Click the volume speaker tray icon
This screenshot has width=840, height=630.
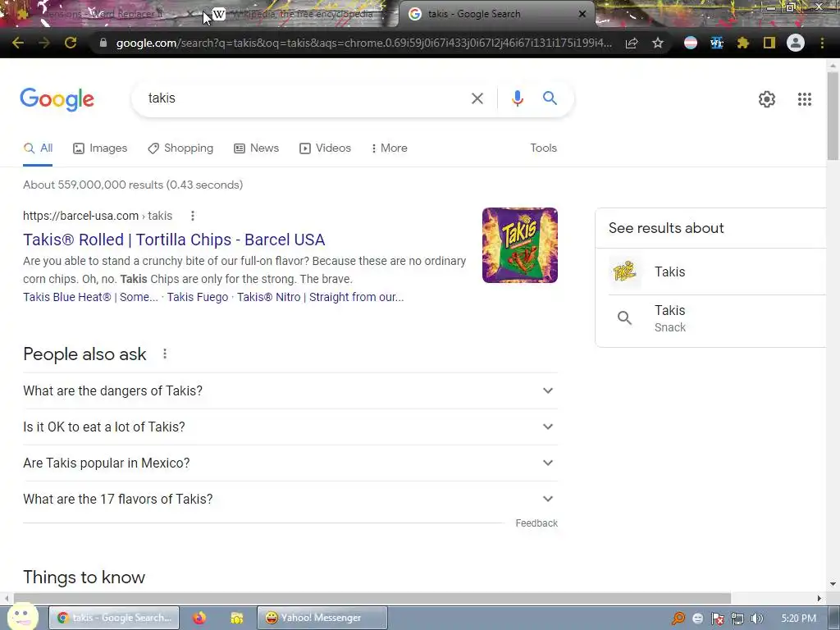pyautogui.click(x=756, y=619)
